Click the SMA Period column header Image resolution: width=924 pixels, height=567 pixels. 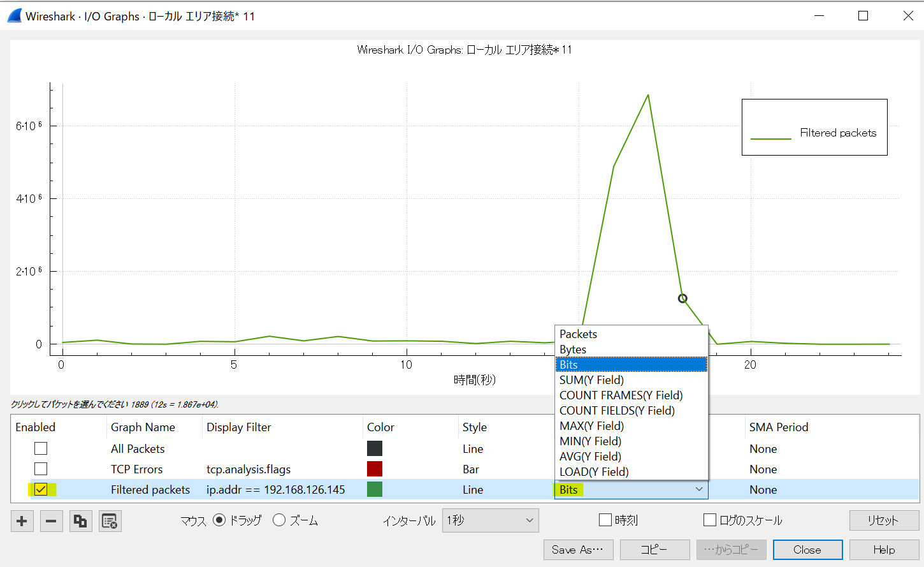(779, 427)
